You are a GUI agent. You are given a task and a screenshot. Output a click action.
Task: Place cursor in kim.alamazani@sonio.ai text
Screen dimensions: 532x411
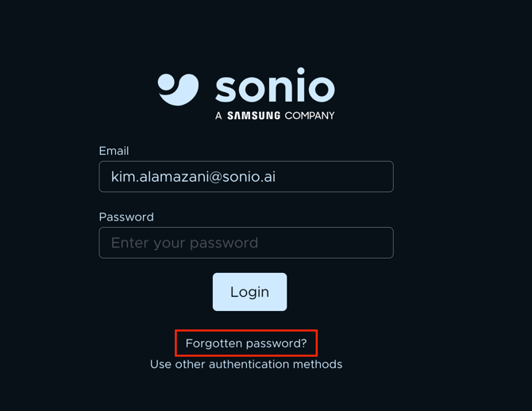point(193,177)
